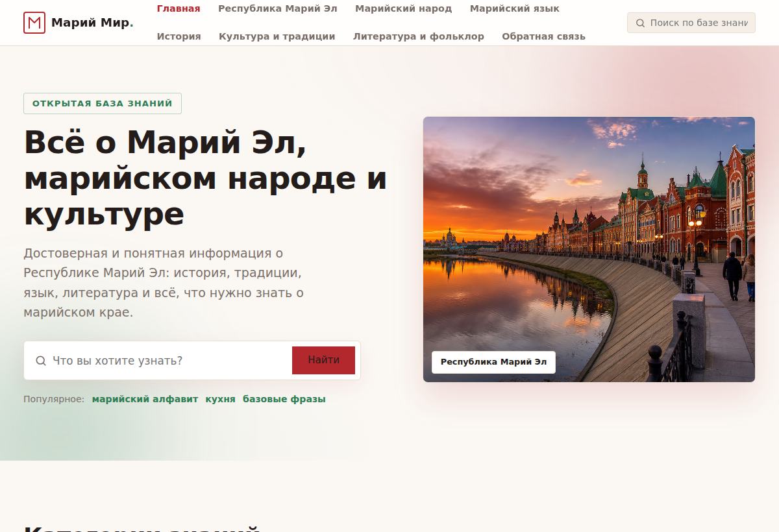Click the Марий Мир site title
779x532 pixels.
pos(92,23)
